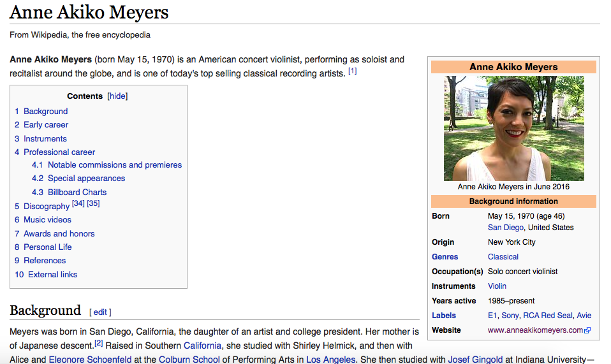The width and height of the screenshot is (611, 364).
Task: Click born date 'May 15, 1970 (age 46)'
Action: tap(526, 216)
